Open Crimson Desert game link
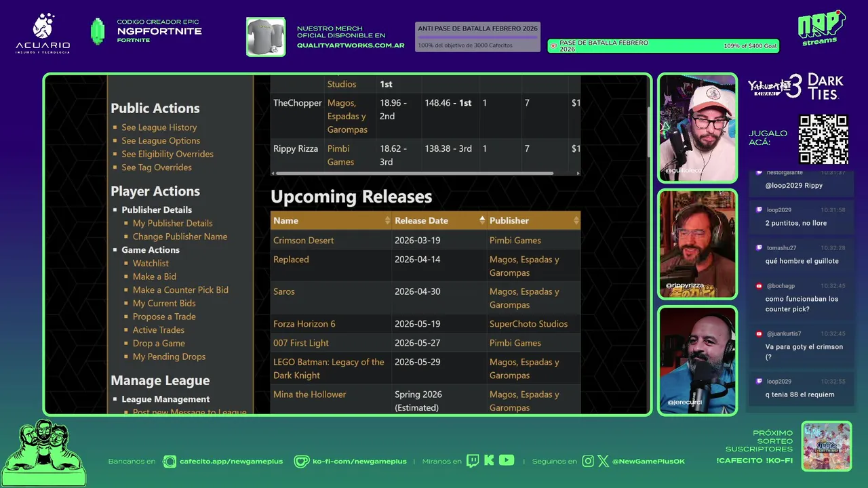The height and width of the screenshot is (488, 868). [303, 241]
